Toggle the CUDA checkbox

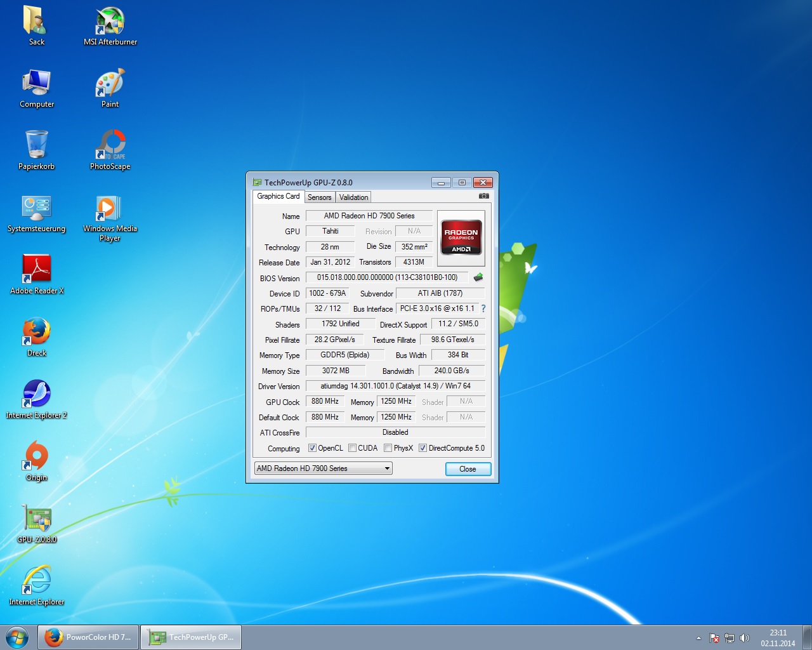352,448
